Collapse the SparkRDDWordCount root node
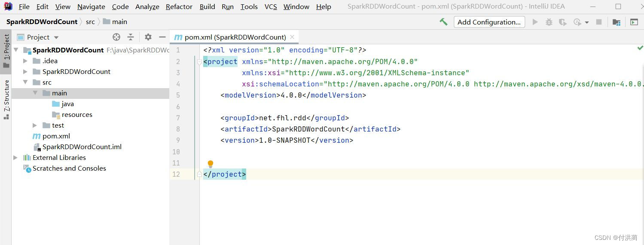Image resolution: width=644 pixels, height=245 pixels. (x=16, y=50)
